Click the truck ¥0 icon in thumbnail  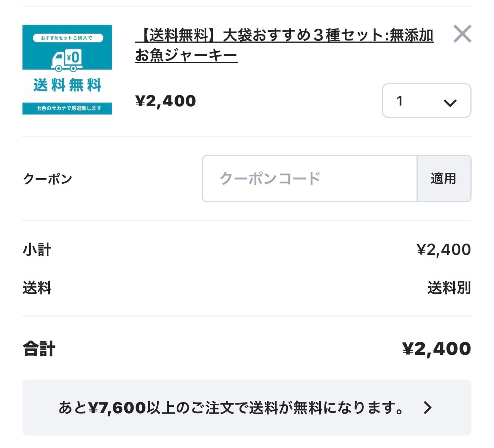click(x=67, y=60)
